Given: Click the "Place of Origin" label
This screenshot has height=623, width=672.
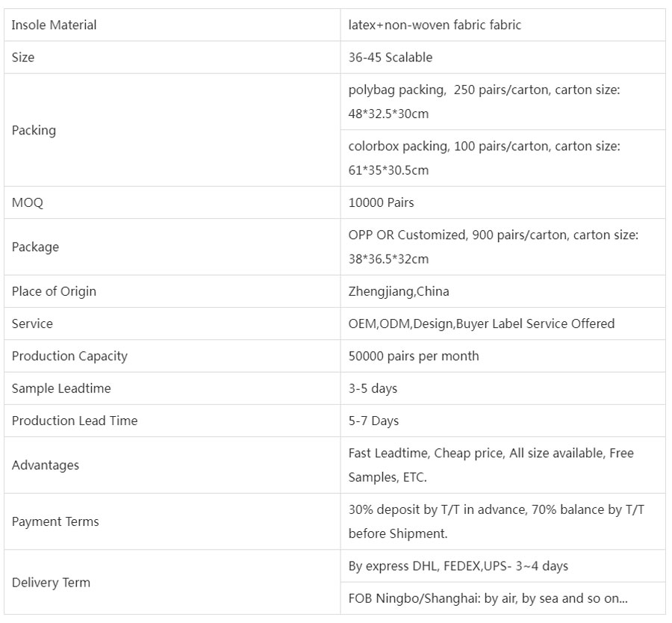Looking at the screenshot, I should [x=54, y=291].
